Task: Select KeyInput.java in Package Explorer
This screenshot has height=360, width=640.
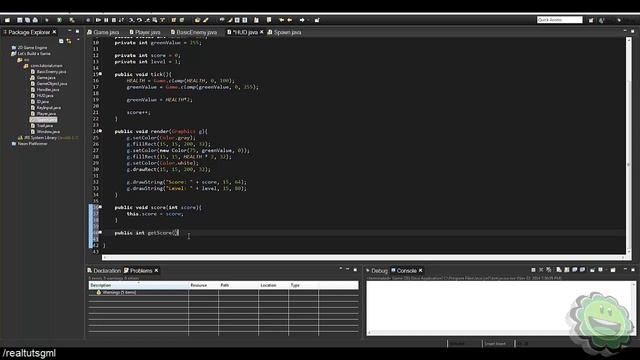Action: pos(46,108)
